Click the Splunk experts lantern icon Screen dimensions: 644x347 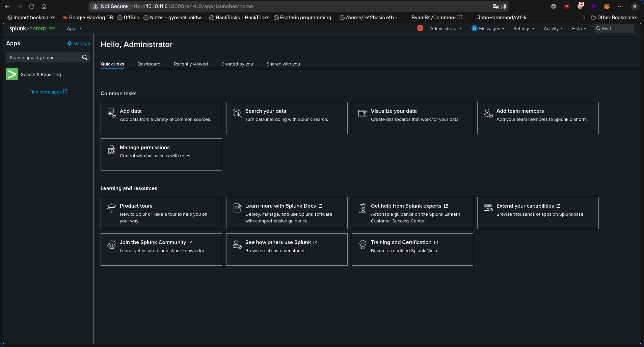point(363,208)
